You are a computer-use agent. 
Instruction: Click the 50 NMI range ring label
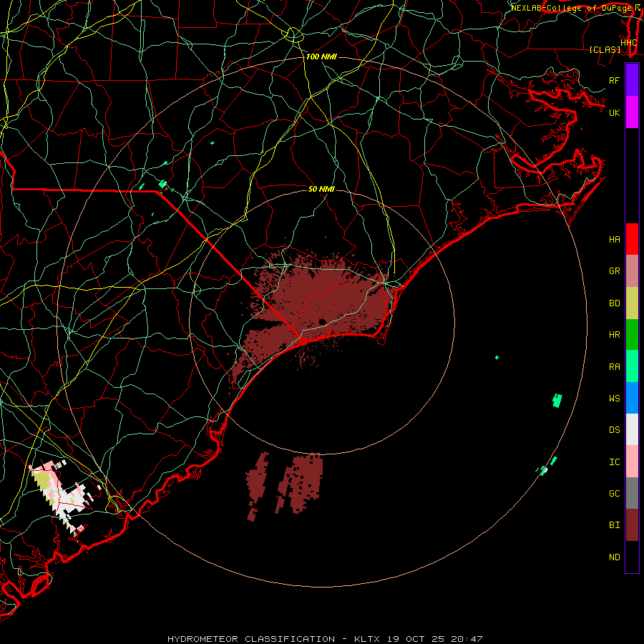[321, 189]
